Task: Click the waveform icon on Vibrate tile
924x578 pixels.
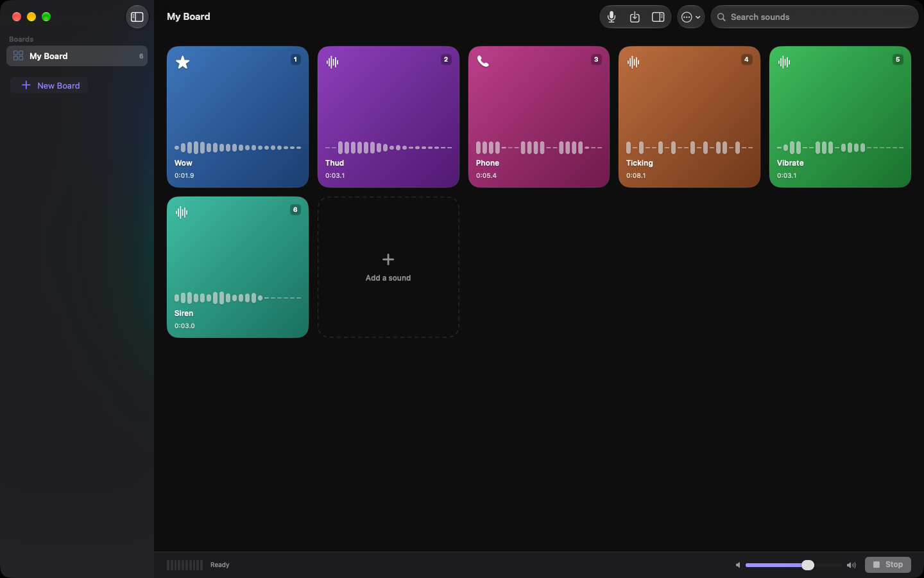Action: 784,62
